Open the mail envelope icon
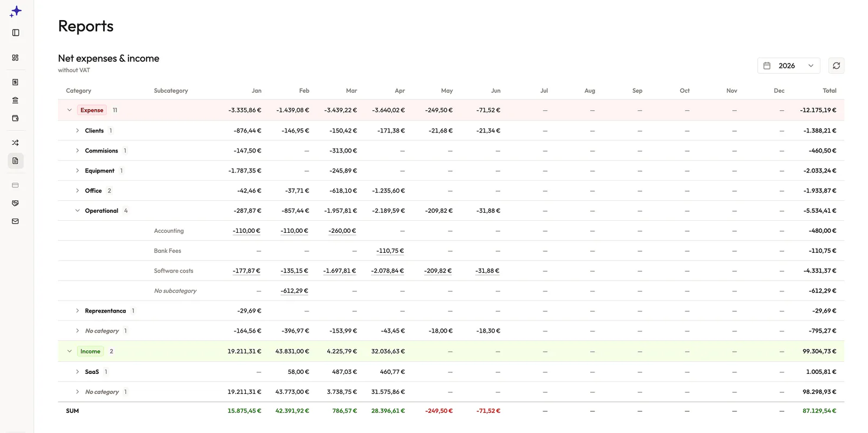868x433 pixels. coord(15,221)
